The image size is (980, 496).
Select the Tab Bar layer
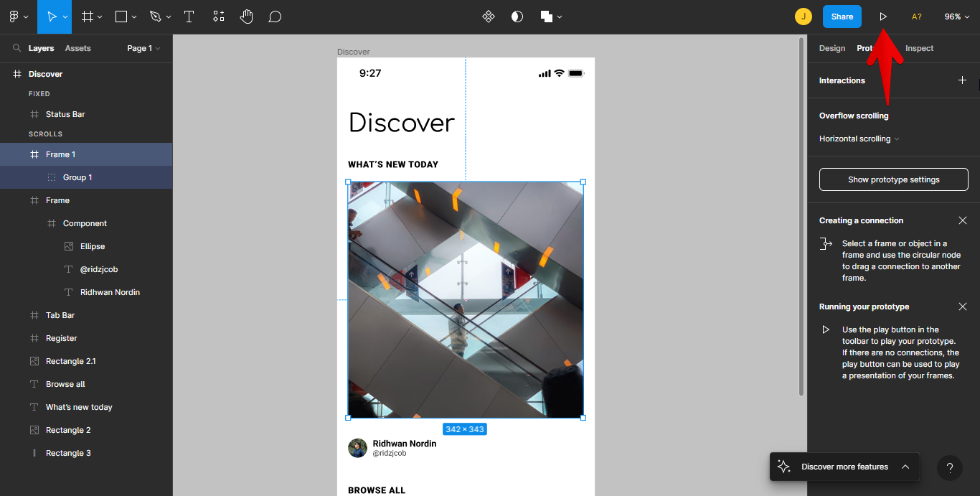60,315
